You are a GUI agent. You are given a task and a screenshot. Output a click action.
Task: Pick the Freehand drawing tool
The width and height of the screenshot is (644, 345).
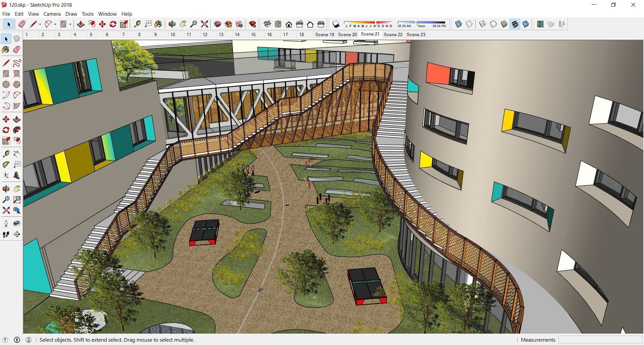16,63
